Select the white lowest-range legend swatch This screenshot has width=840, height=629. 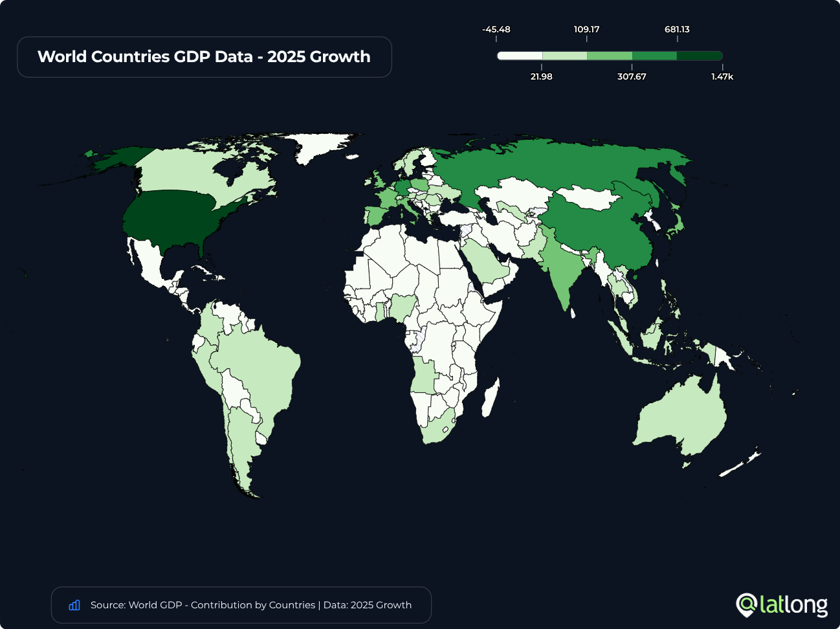520,56
